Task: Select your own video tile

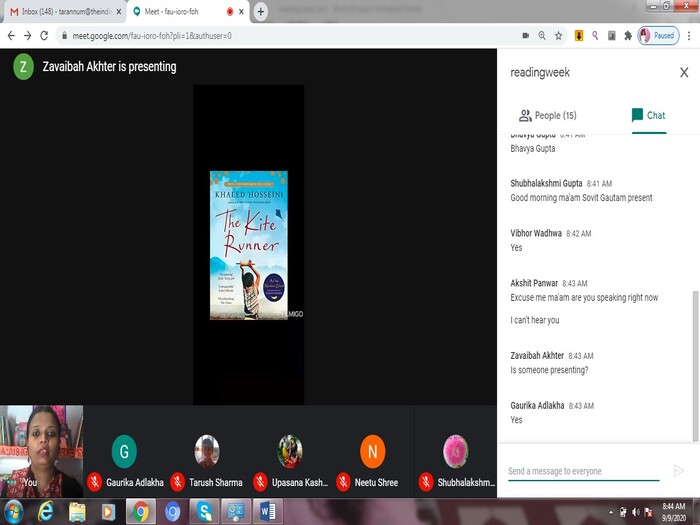Action: click(42, 451)
